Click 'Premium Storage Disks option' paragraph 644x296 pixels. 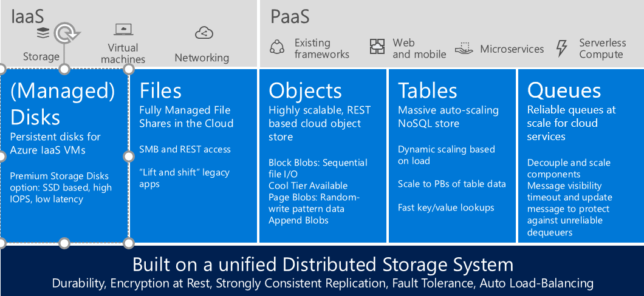61,188
